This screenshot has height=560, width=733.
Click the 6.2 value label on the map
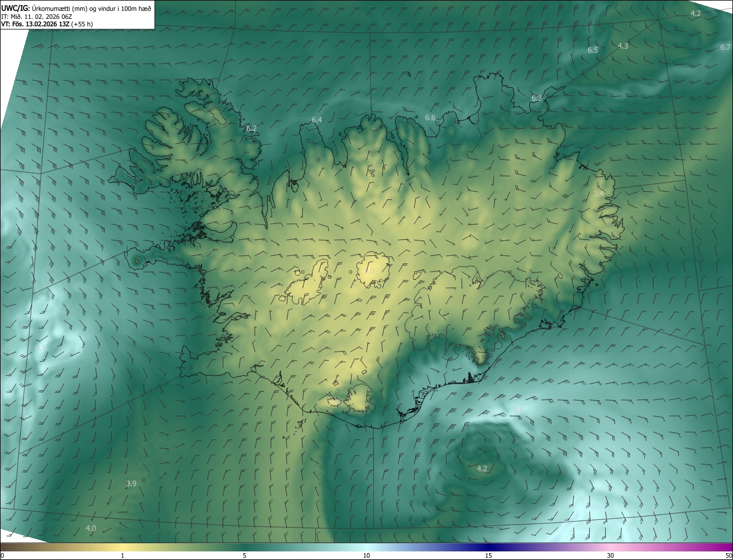pyautogui.click(x=251, y=129)
